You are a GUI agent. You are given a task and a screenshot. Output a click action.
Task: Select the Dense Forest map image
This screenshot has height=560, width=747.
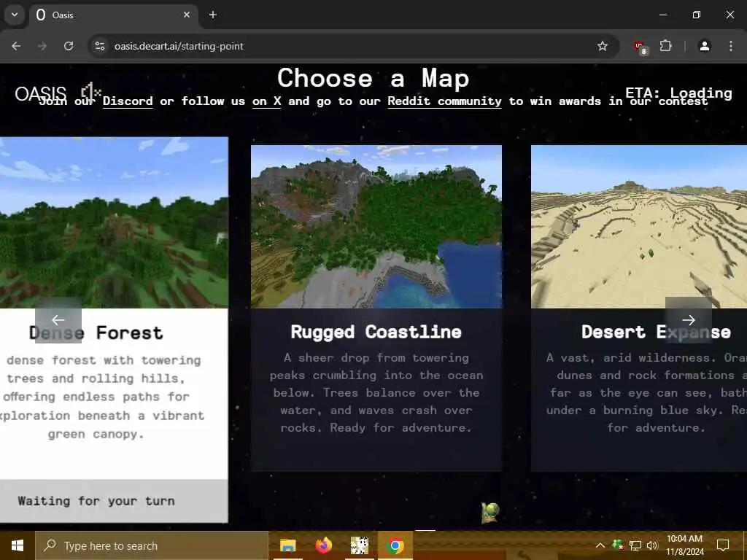tap(114, 222)
